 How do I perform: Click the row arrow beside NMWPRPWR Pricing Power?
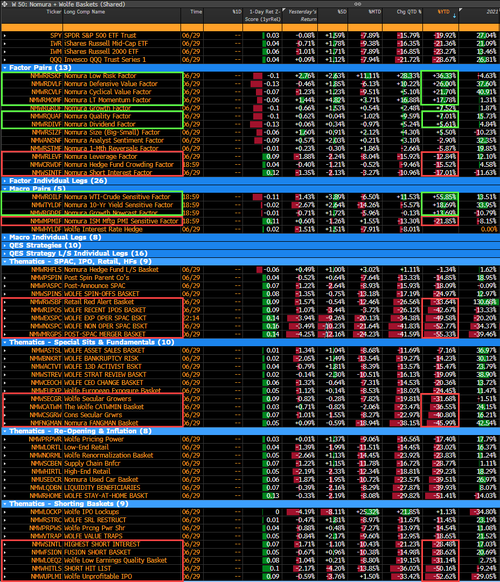[5, 439]
